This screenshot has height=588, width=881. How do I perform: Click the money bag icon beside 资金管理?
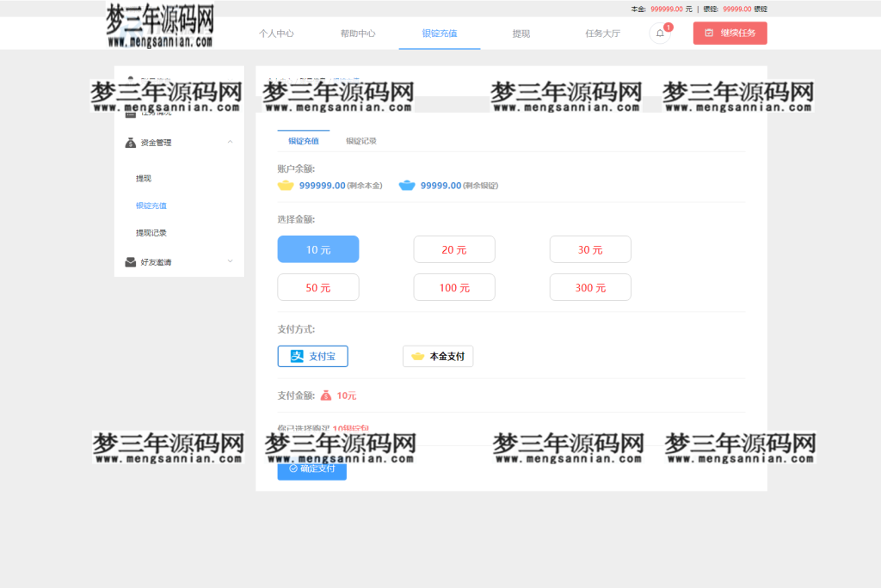pos(130,143)
